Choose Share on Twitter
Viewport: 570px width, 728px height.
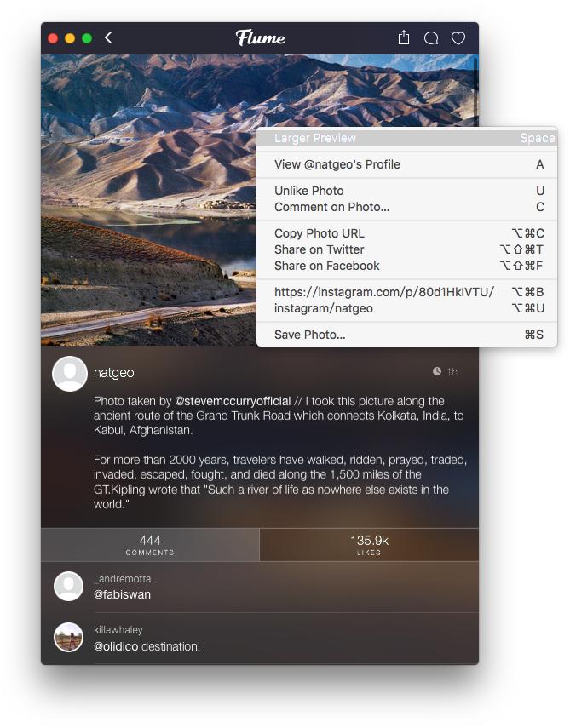tap(406, 249)
